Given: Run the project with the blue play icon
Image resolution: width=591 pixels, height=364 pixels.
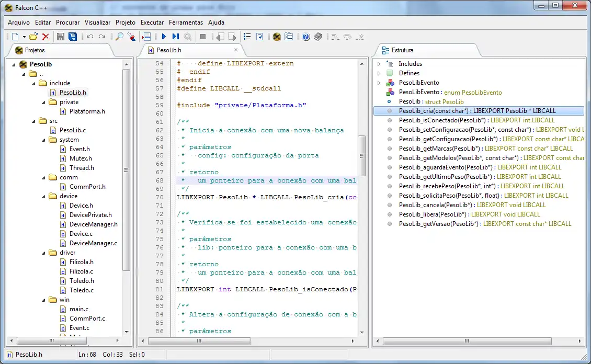Looking at the screenshot, I should (163, 37).
